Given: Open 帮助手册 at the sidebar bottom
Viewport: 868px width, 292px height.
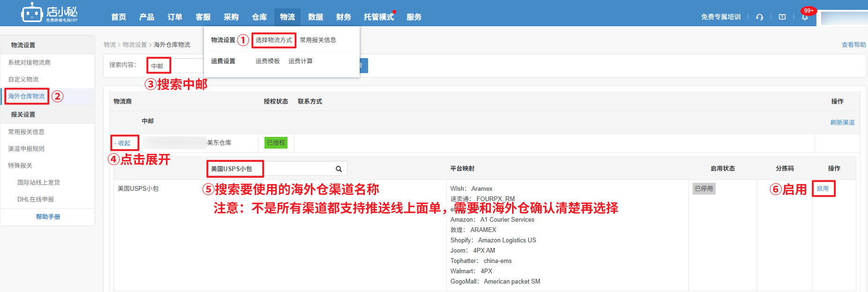Looking at the screenshot, I should pyautogui.click(x=48, y=217).
